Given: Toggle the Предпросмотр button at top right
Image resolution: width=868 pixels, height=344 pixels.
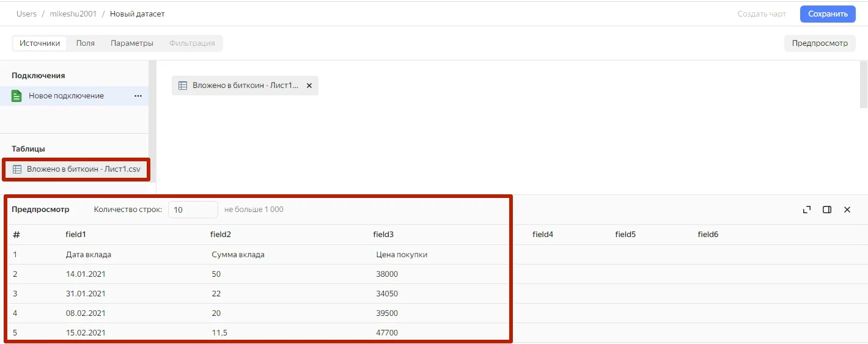Looking at the screenshot, I should 820,43.
